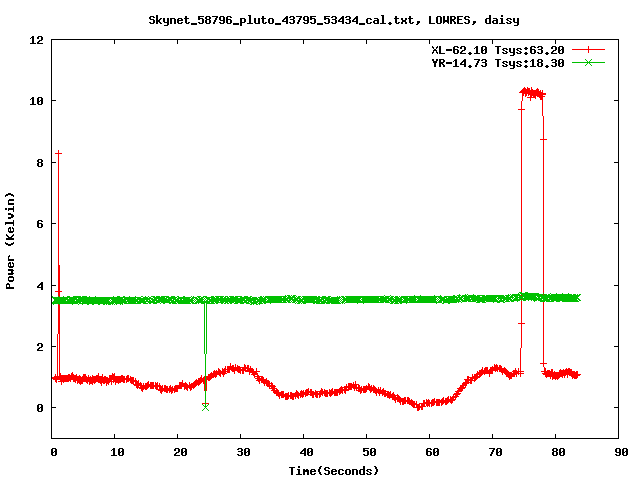Click x-axis tick label 80
The height and width of the screenshot is (480, 640).
point(558,452)
